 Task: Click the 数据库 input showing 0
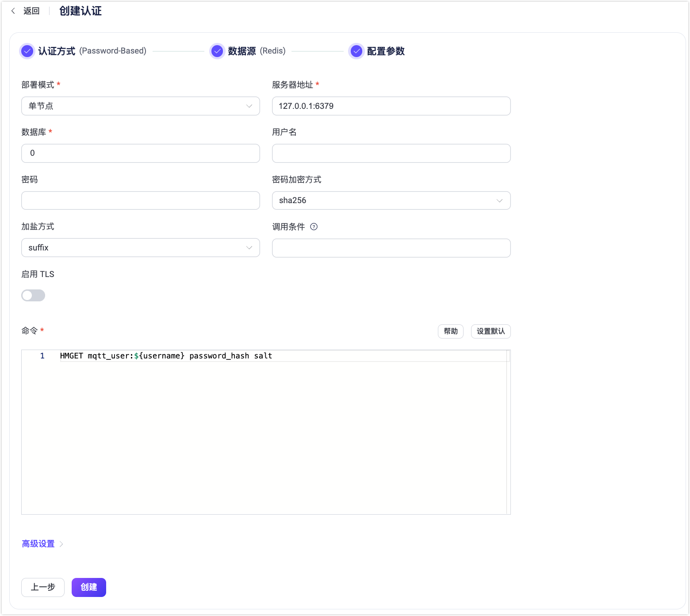click(140, 153)
